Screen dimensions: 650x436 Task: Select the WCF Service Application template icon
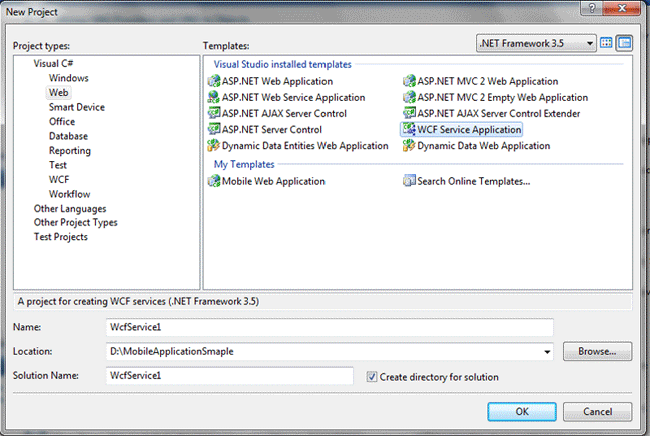pyautogui.click(x=409, y=130)
